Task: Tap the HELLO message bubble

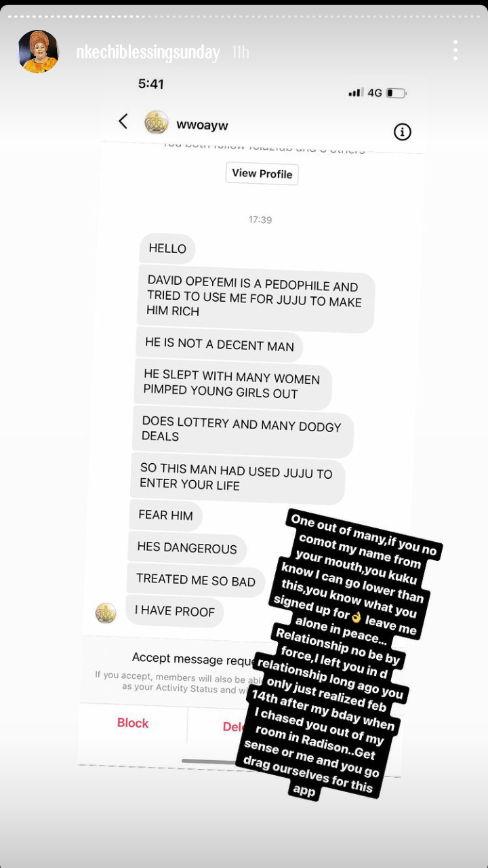Action: [x=167, y=248]
